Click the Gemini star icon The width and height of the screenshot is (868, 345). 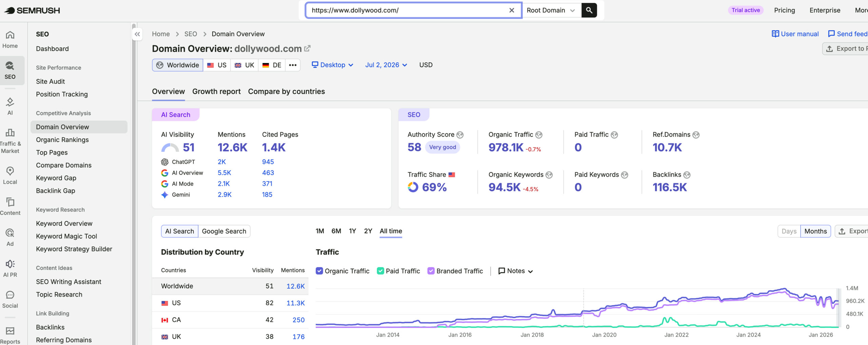coord(165,195)
